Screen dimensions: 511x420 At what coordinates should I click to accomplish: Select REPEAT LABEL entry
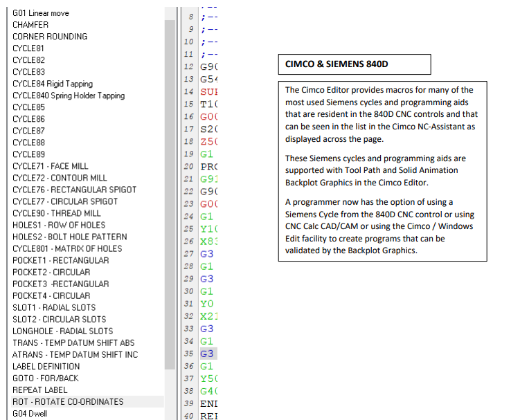pos(39,390)
